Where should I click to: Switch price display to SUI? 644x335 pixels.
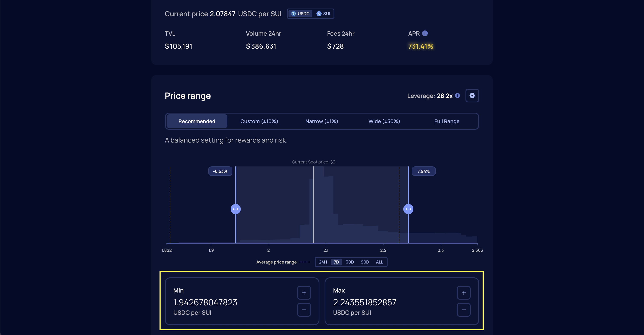click(x=323, y=14)
